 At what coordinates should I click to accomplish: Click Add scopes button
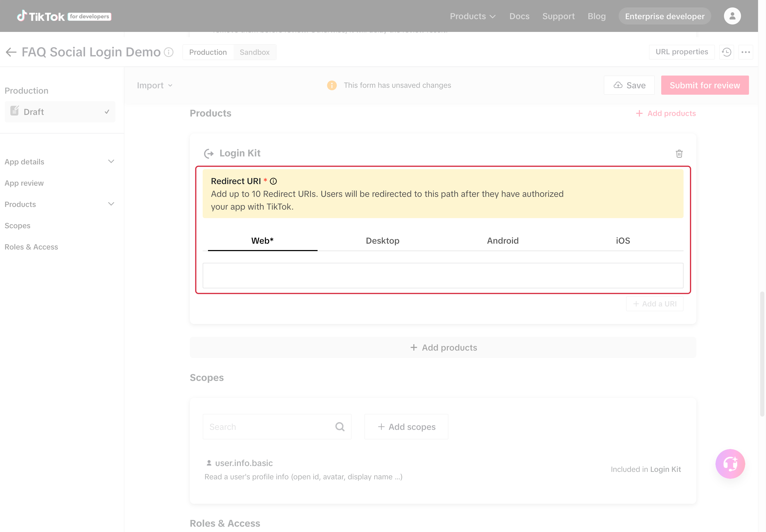pos(406,426)
